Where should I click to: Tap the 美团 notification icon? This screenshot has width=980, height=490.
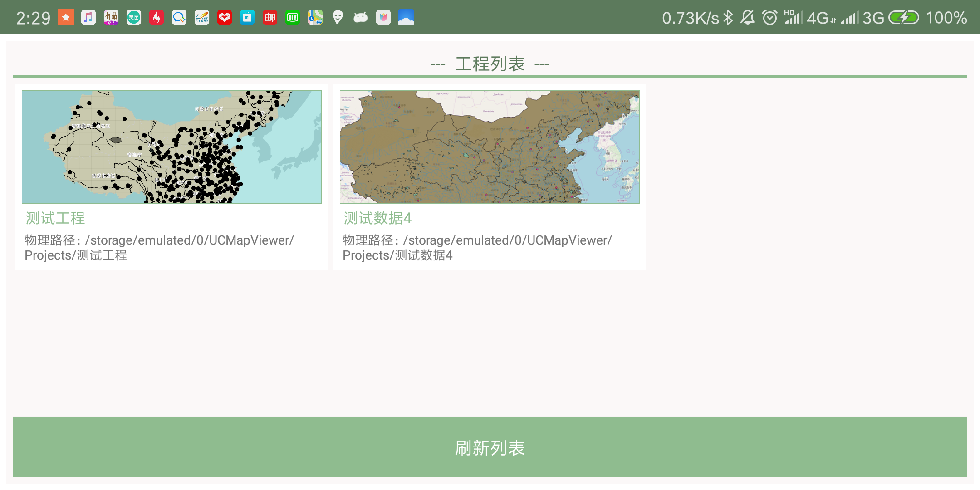134,18
